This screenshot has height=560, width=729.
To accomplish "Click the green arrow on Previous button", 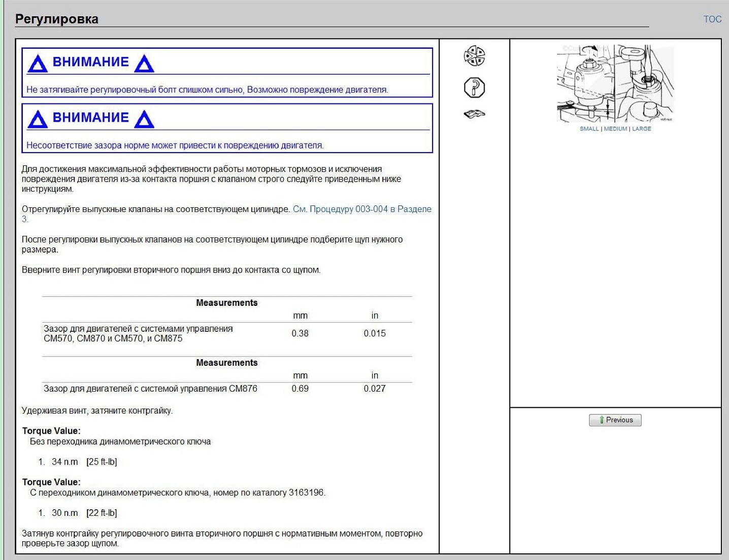I will tap(602, 420).
